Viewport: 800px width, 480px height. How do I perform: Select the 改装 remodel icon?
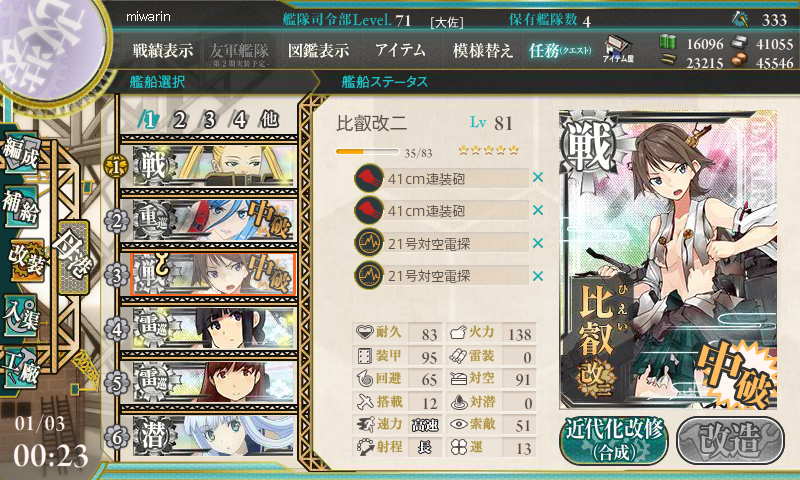[26, 260]
